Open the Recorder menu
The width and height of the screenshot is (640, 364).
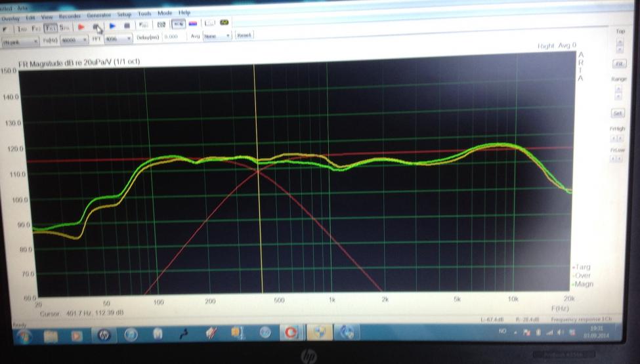click(x=70, y=16)
